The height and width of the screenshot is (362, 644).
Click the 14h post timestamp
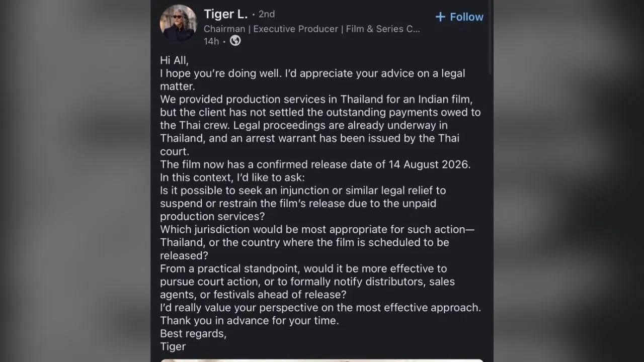pyautogui.click(x=211, y=41)
